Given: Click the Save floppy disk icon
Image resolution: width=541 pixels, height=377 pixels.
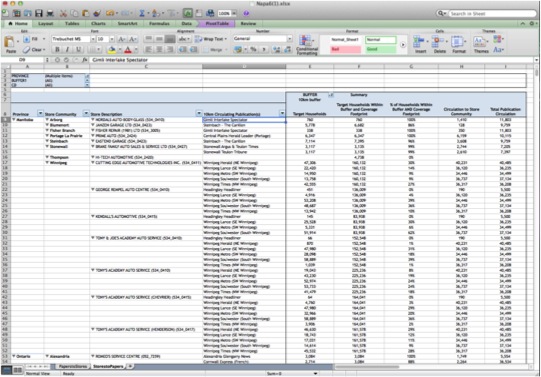Looking at the screenshot, I should 39,13.
